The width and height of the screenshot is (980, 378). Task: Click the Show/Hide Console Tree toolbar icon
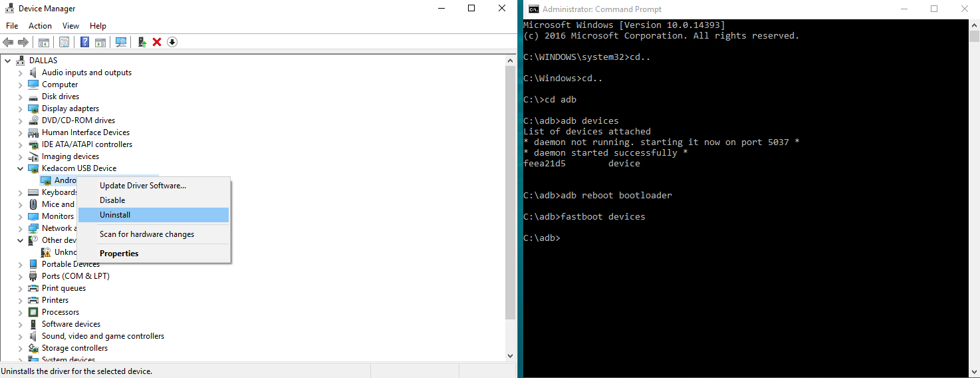pos(44,42)
